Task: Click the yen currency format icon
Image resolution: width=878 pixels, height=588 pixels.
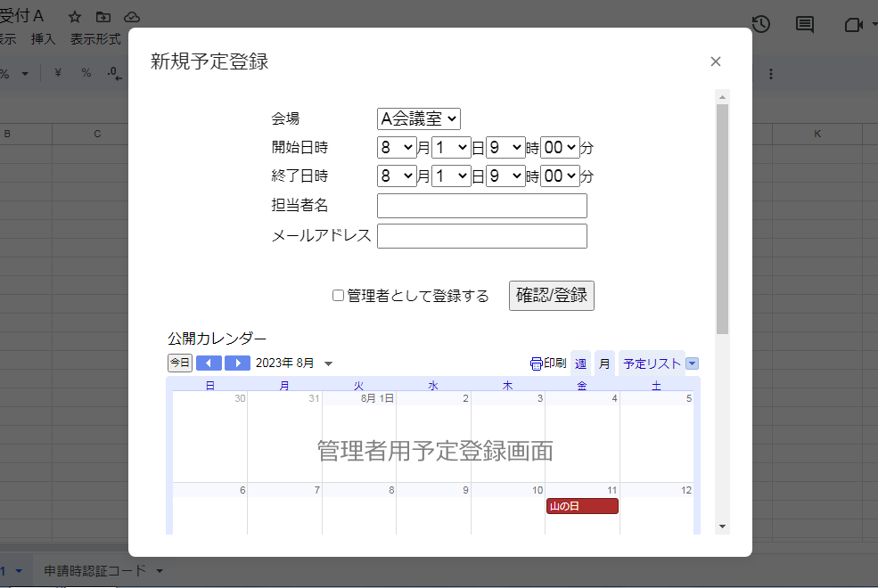Action: pyautogui.click(x=58, y=73)
